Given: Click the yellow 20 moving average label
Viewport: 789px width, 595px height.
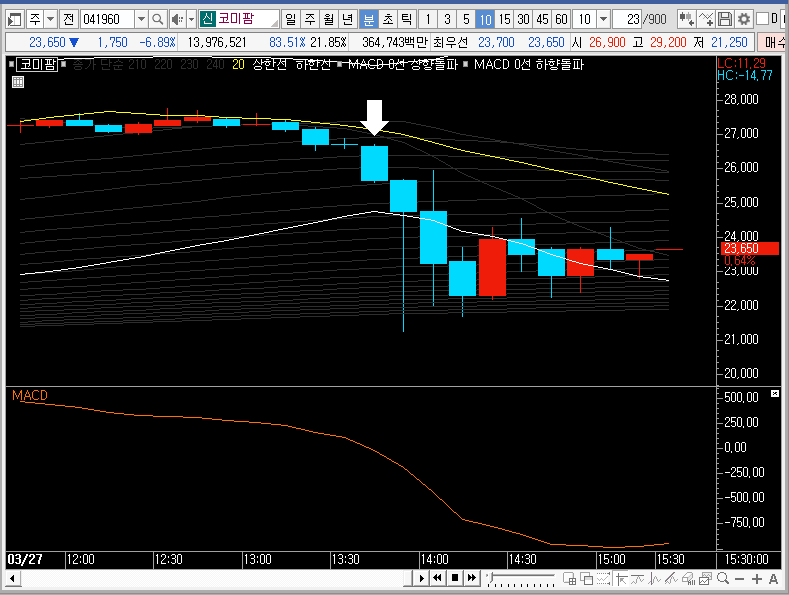Looking at the screenshot, I should (238, 64).
